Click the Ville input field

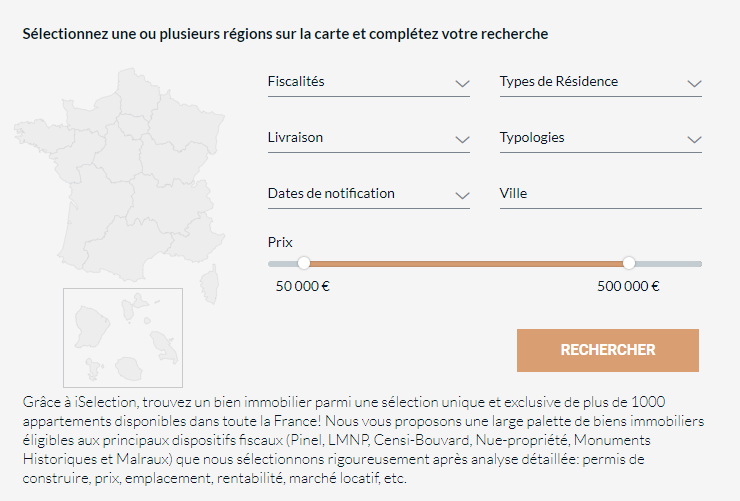(x=600, y=194)
